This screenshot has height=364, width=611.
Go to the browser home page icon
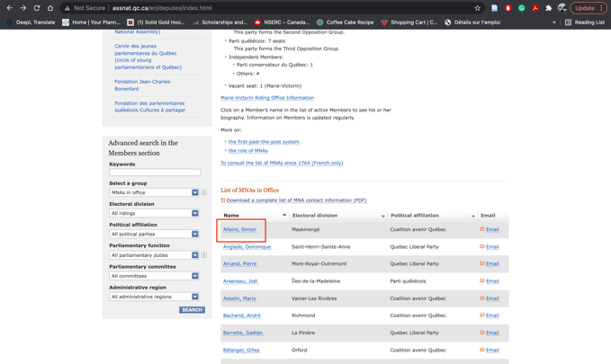(50, 8)
